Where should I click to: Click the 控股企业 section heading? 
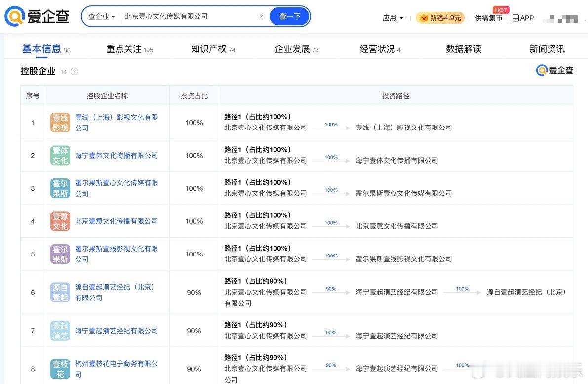(38, 71)
